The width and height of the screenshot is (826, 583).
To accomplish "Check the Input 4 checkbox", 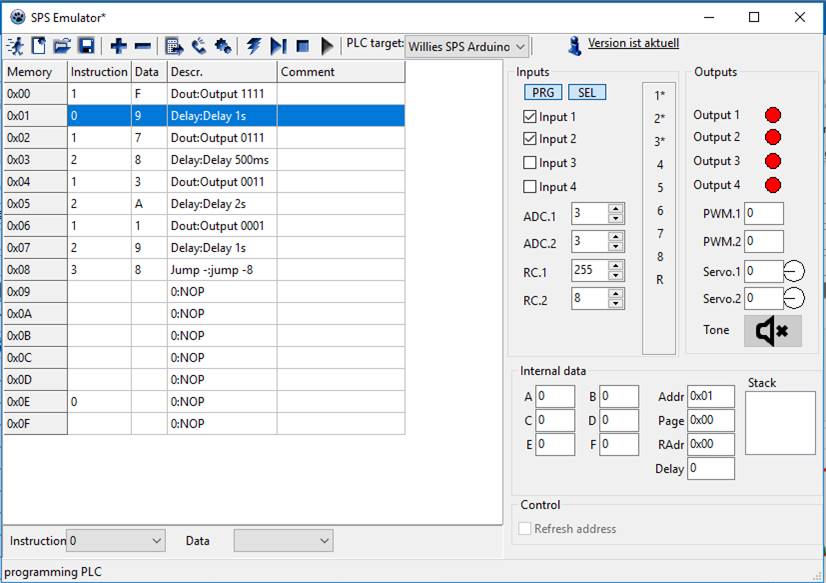I will click(530, 187).
